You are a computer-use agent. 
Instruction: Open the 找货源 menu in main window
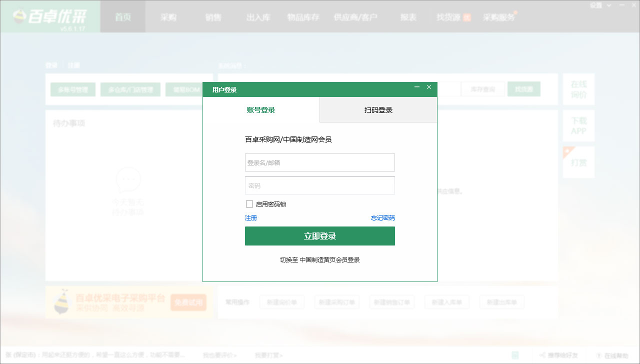(448, 17)
